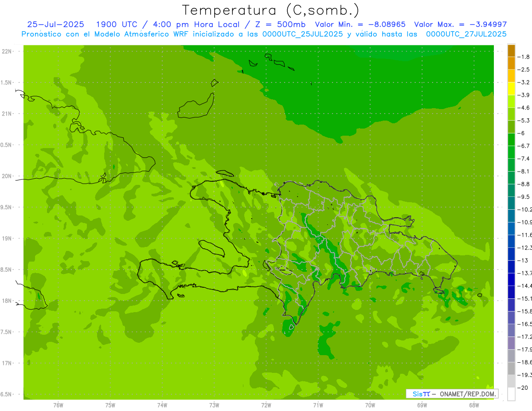Pick the colorbar swatch between -5.3 and -6

click(511, 127)
